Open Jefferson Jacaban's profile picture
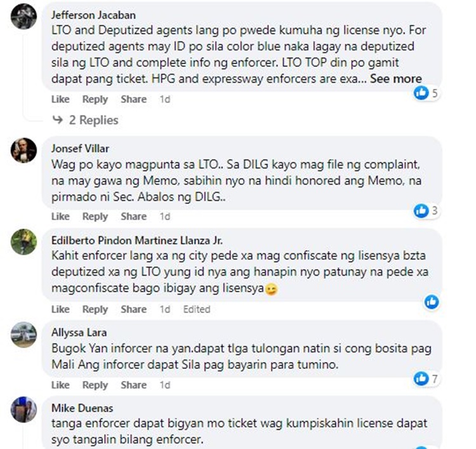This screenshot has width=476, height=449. 23,17
